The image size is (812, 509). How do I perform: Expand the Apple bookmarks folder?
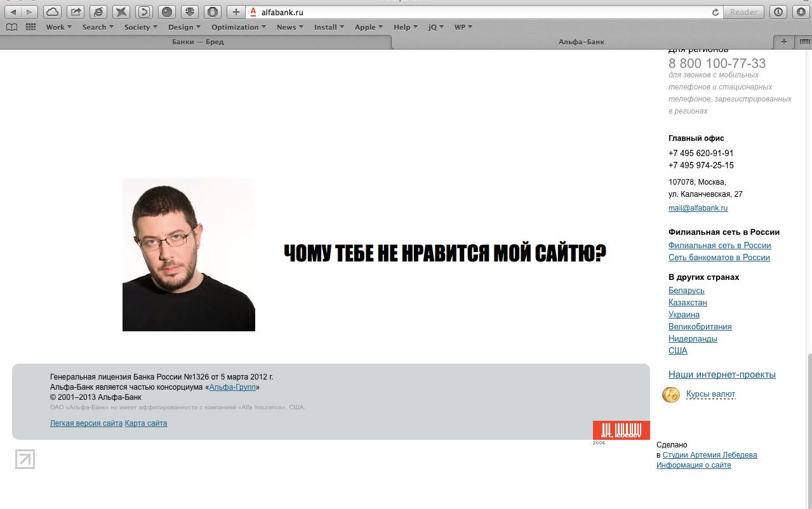[x=369, y=27]
